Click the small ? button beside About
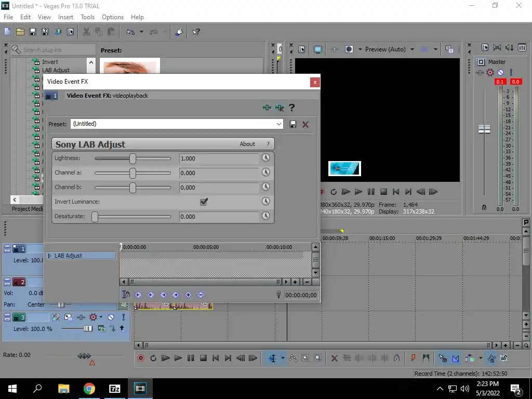The height and width of the screenshot is (399, 532). (268, 144)
